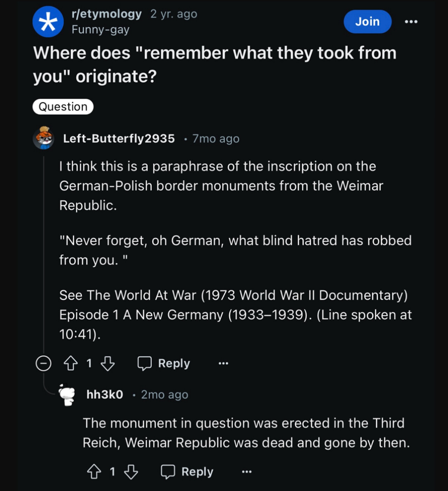Upvote hh3k0's reply
The image size is (448, 491).
94,472
